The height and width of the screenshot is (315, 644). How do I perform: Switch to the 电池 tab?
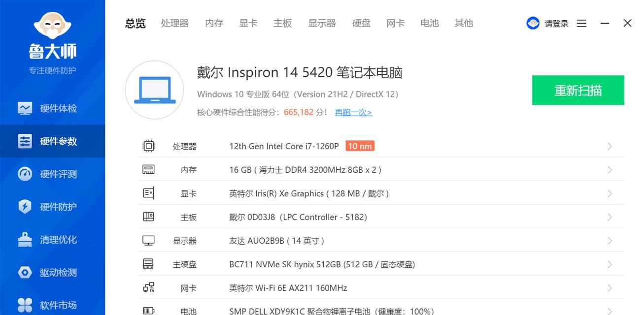[x=430, y=23]
